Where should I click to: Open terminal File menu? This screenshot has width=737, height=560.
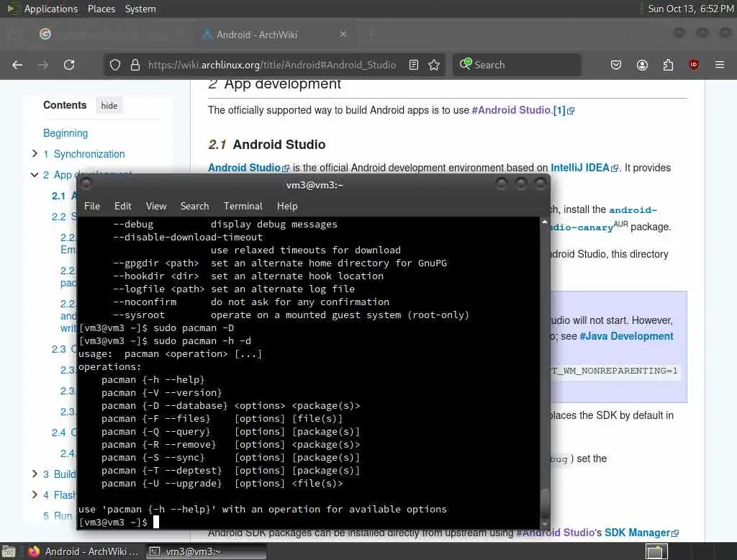click(x=92, y=206)
